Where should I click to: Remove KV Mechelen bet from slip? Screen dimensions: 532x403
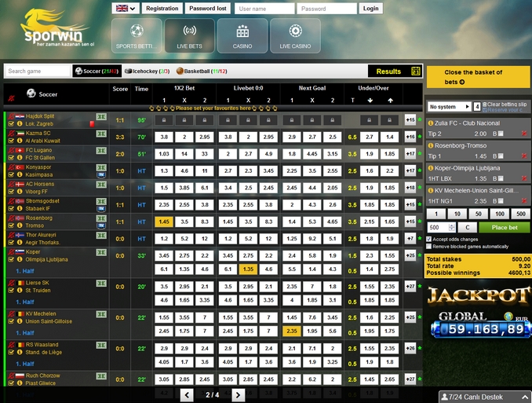click(x=524, y=201)
